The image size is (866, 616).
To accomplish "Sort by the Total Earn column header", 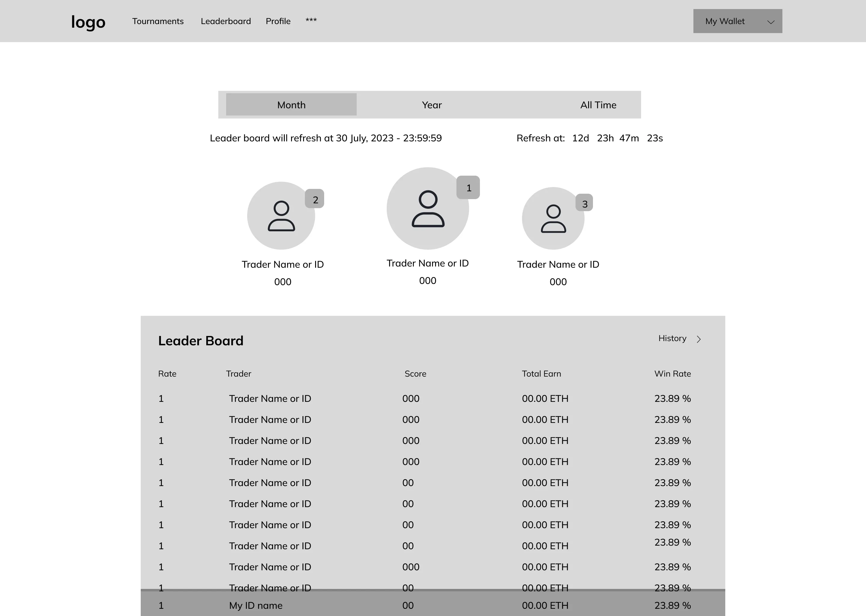I will coord(542,374).
